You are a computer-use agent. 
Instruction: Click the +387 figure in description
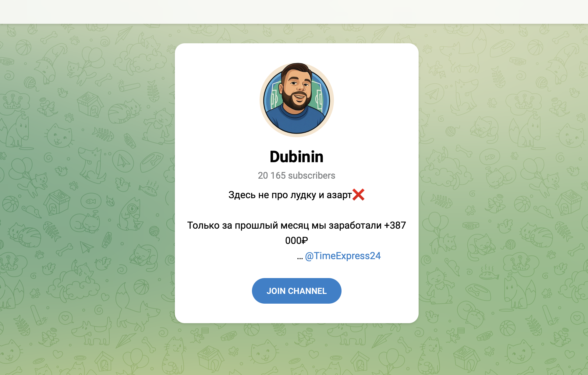pos(395,225)
